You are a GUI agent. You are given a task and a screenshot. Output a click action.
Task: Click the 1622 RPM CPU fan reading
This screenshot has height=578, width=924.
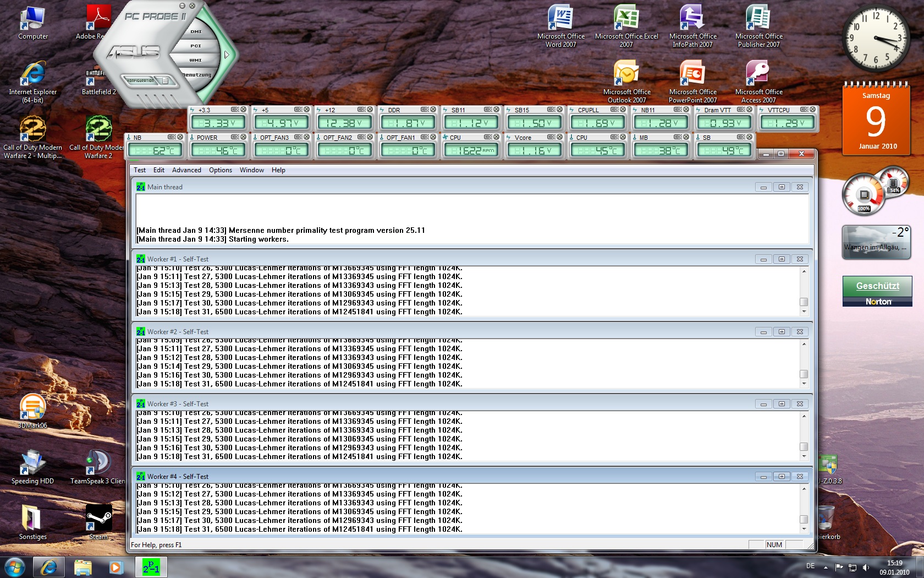(x=471, y=150)
